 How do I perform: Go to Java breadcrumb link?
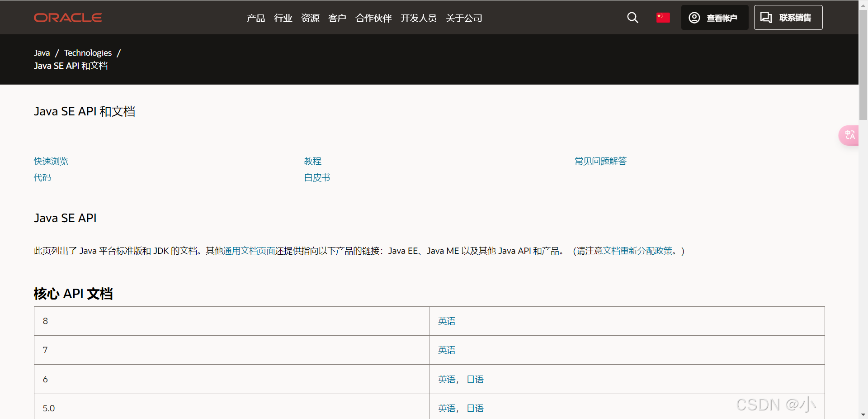coord(42,53)
